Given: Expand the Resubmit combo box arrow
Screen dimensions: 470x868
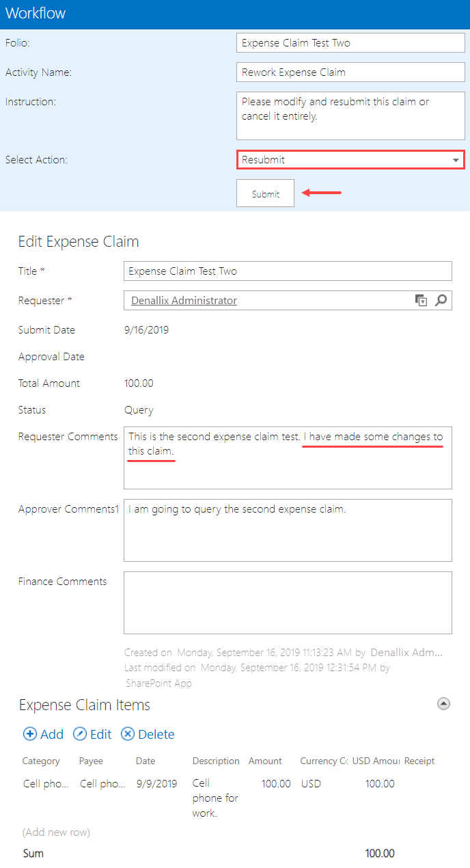Looking at the screenshot, I should click(456, 159).
